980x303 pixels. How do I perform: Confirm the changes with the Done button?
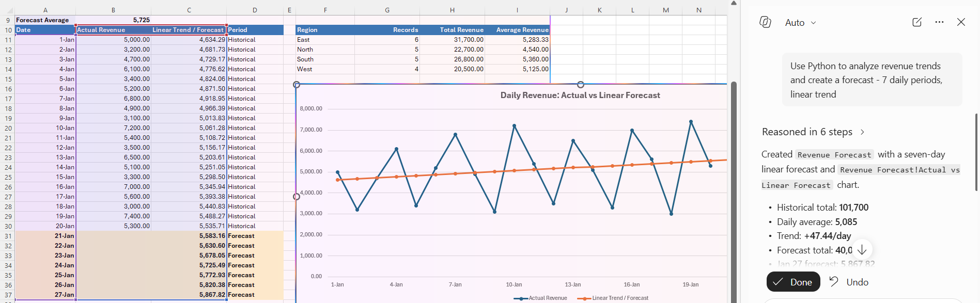pyautogui.click(x=793, y=282)
